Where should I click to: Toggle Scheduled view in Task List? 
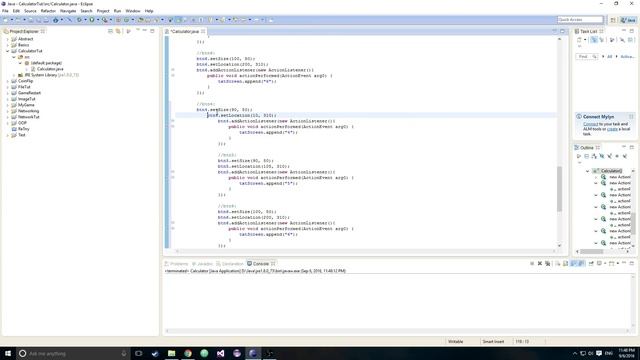[x=601, y=40]
